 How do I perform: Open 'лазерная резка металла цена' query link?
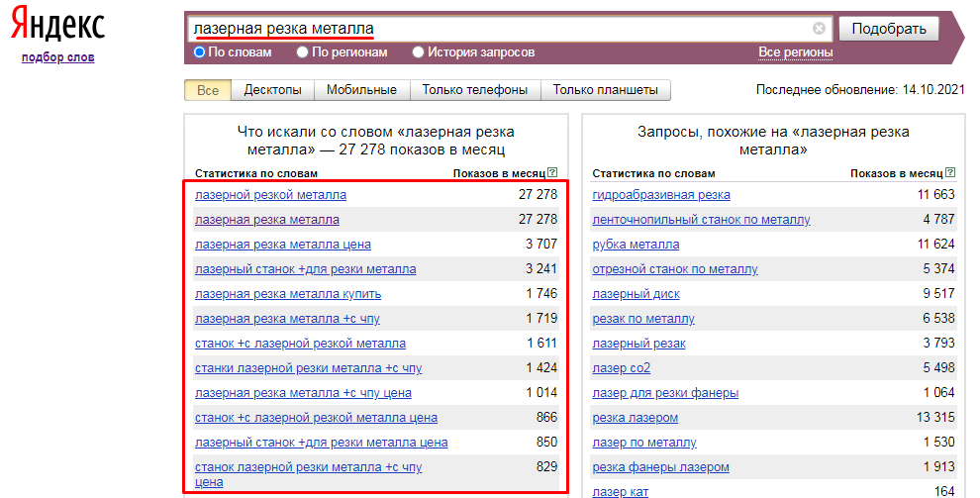(x=283, y=245)
